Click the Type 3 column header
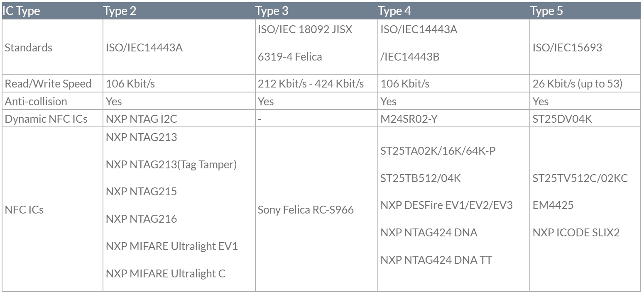 click(272, 11)
